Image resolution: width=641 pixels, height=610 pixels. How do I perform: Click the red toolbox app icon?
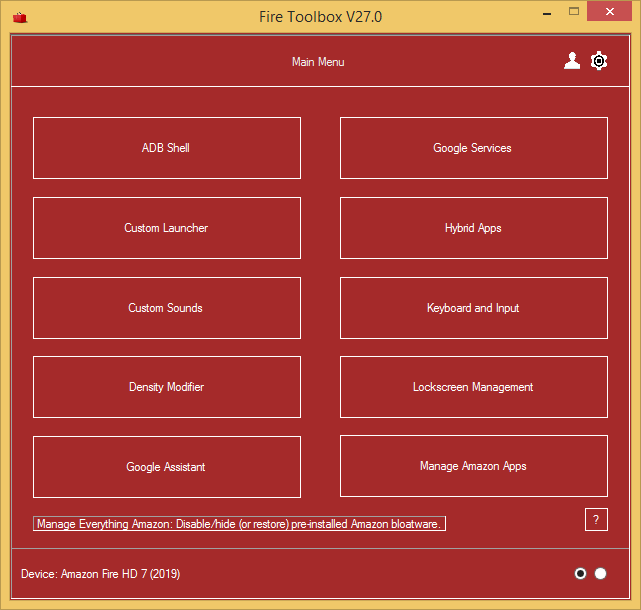pos(20,18)
